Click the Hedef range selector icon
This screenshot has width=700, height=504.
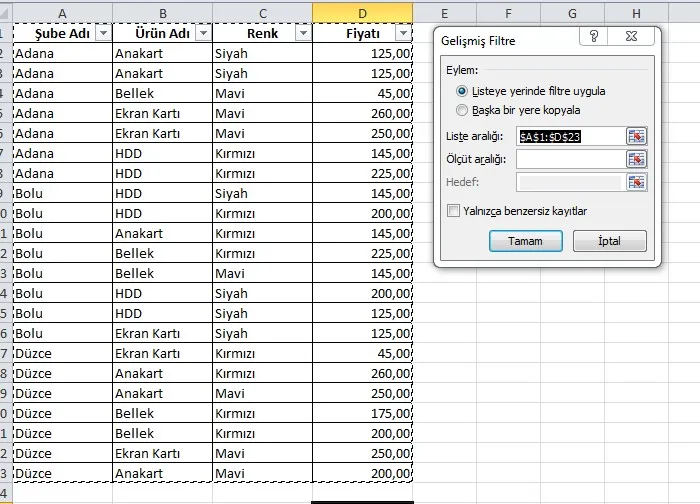click(x=636, y=182)
